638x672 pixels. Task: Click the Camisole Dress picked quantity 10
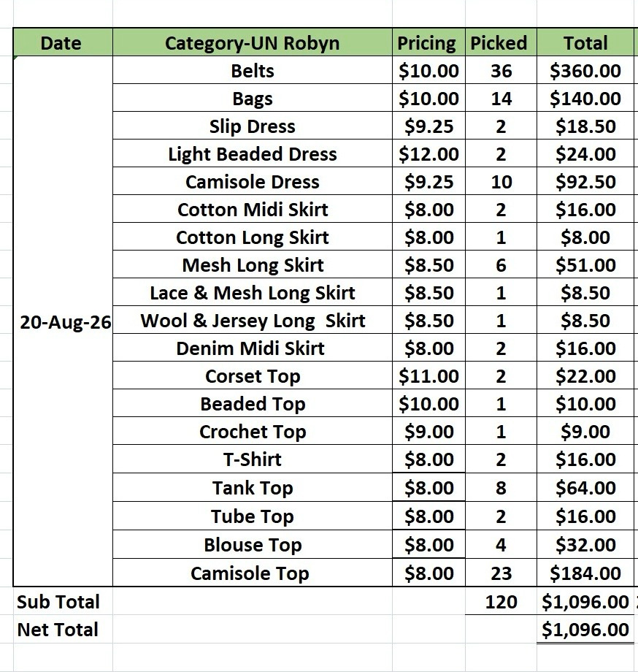(501, 181)
